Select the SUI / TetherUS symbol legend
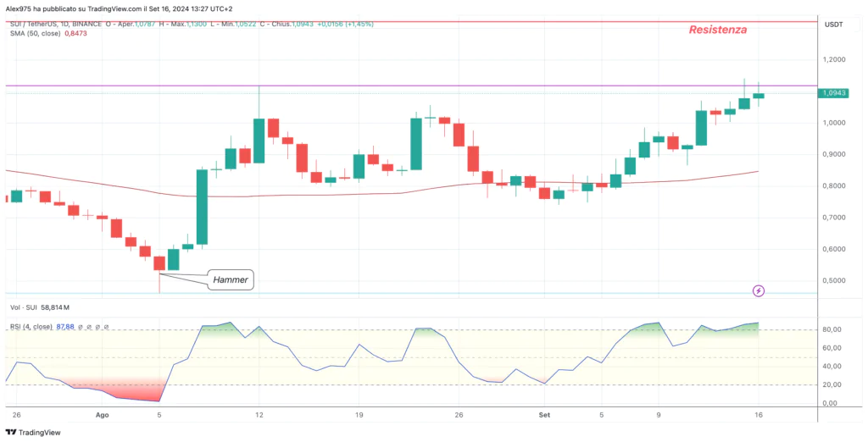The height and width of the screenshot is (442, 868). [56, 25]
